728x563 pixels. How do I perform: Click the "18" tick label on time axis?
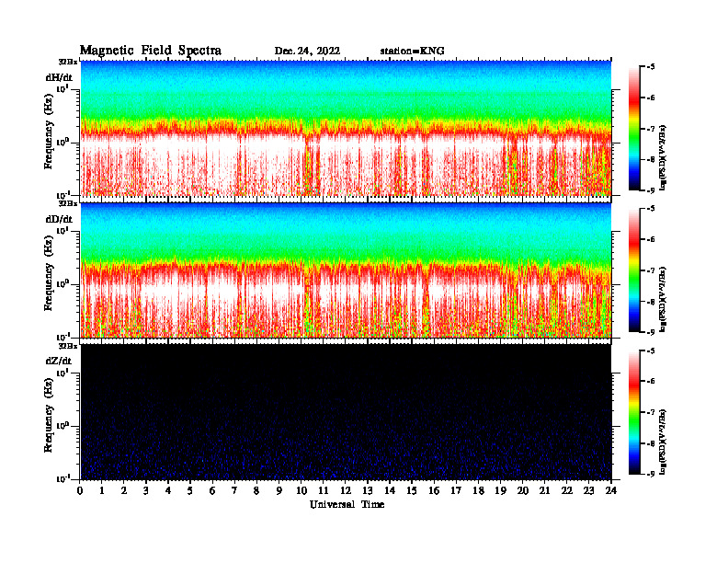coord(478,491)
